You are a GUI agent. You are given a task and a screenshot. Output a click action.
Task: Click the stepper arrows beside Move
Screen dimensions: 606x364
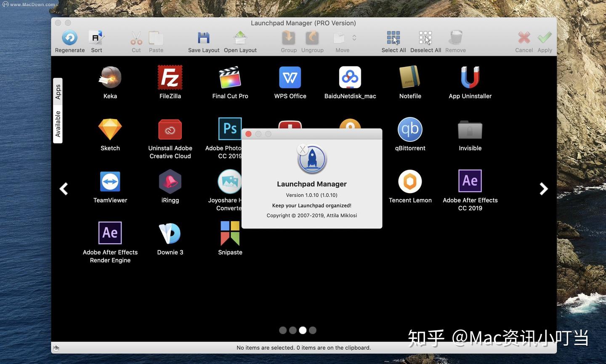click(x=354, y=38)
